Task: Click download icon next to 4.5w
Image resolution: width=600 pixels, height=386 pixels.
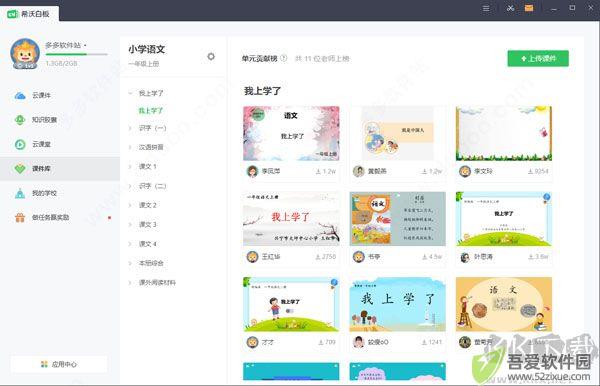Action: pos(424,257)
